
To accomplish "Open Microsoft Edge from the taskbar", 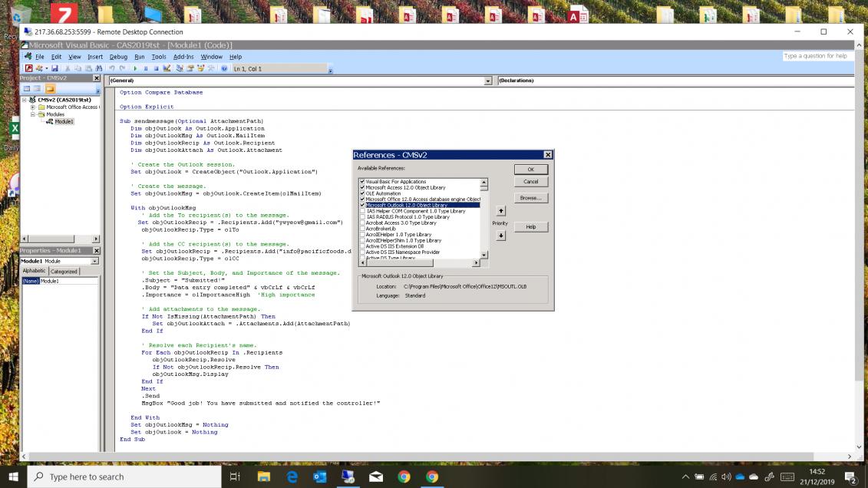I will pos(292,476).
